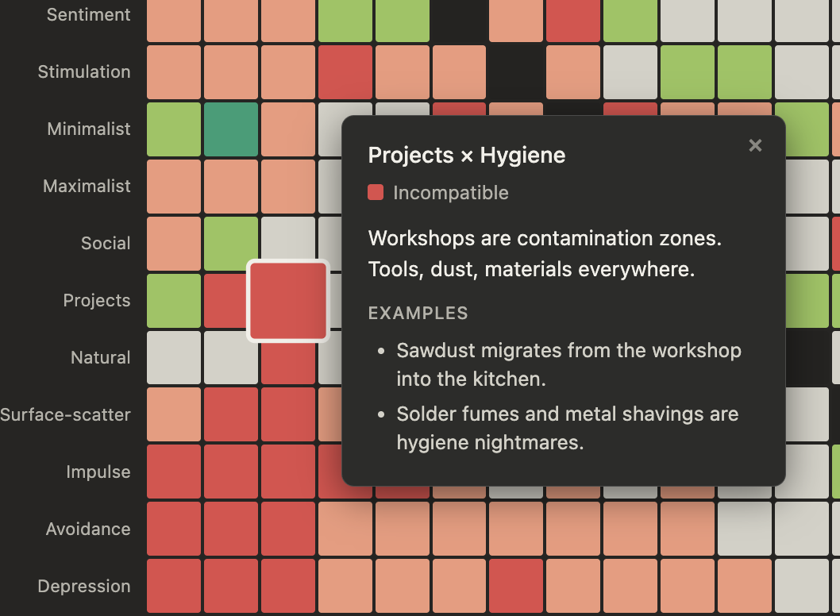Click the highlighted Projects × Hygiene cell
The height and width of the screenshot is (616, 840).
coord(288,301)
